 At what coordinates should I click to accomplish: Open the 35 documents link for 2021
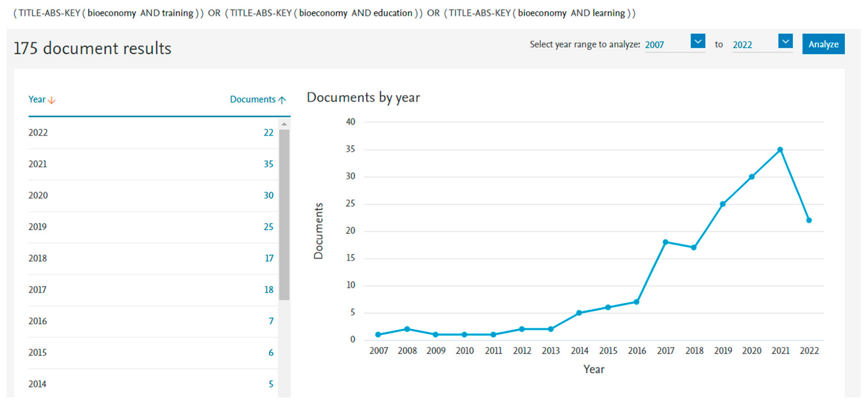pyautogui.click(x=268, y=164)
